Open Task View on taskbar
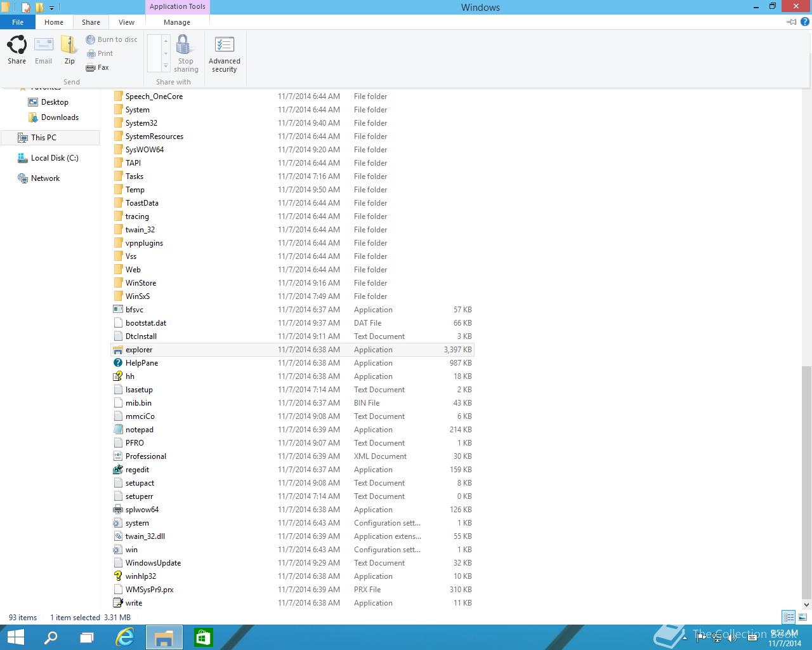812x650 pixels. 87,637
